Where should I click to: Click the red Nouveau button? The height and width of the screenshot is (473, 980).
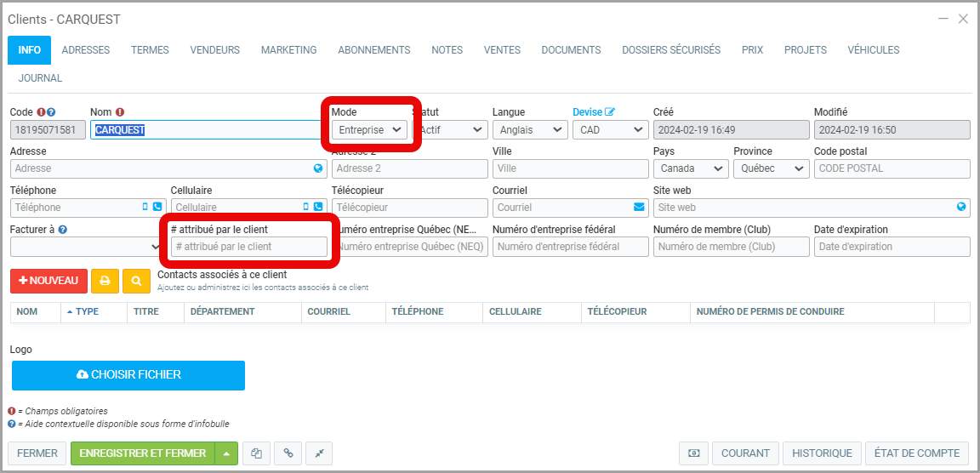(48, 281)
